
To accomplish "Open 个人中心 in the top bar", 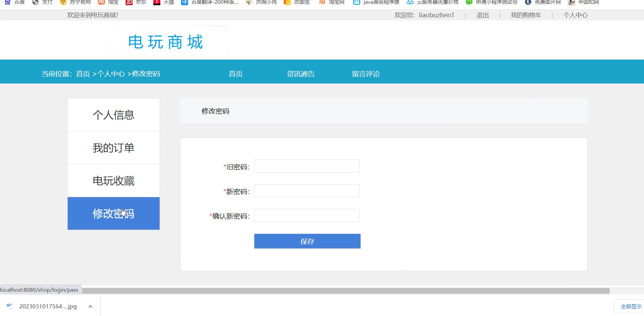I will pos(576,15).
